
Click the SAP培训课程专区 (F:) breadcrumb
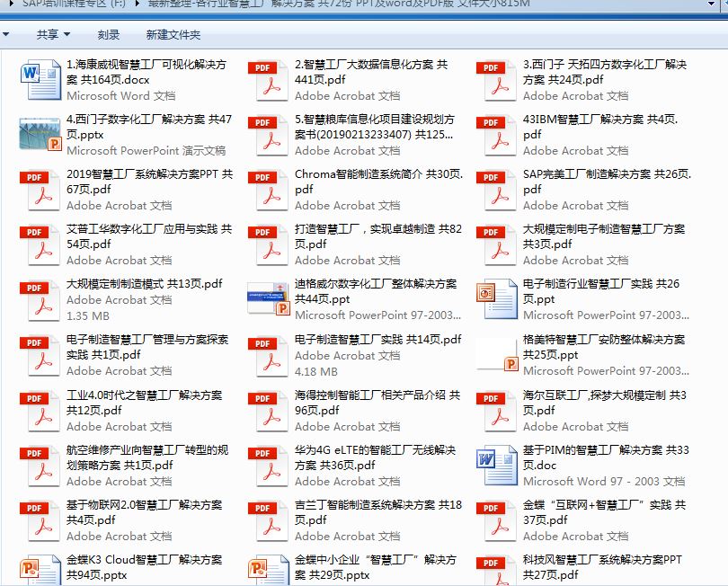pyautogui.click(x=75, y=4)
